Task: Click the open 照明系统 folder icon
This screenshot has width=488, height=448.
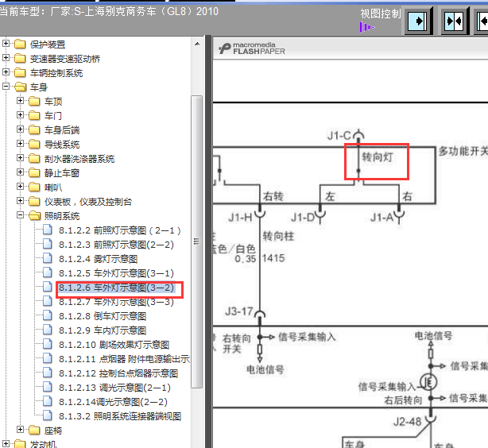Action: [x=34, y=216]
